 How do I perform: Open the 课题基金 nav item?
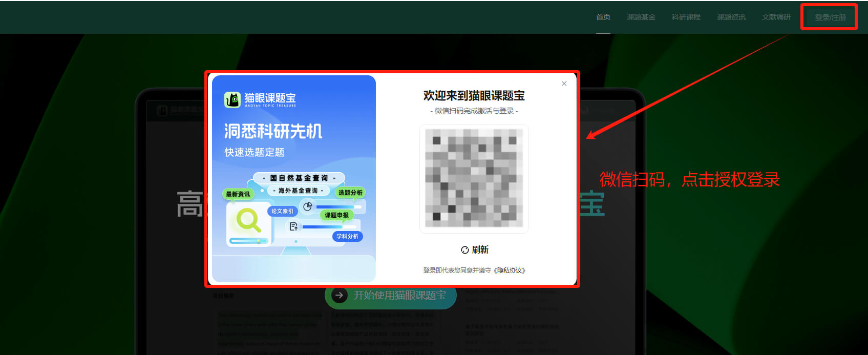(x=641, y=17)
